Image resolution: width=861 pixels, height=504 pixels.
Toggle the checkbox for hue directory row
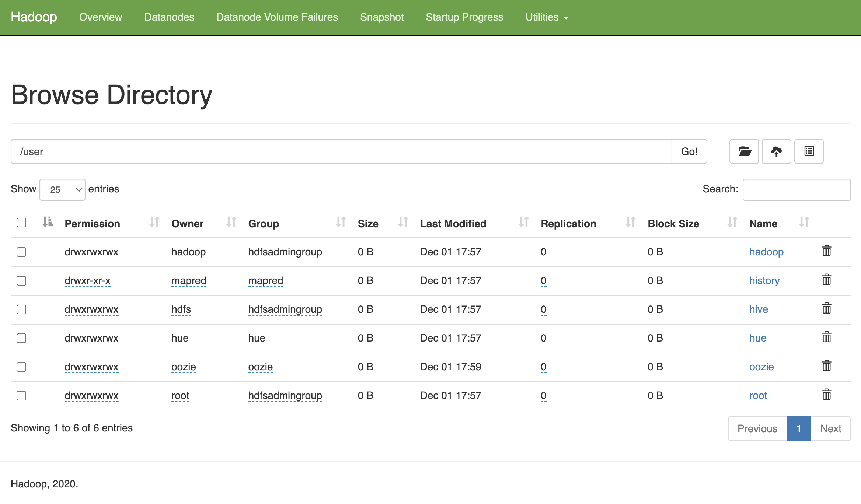tap(21, 337)
